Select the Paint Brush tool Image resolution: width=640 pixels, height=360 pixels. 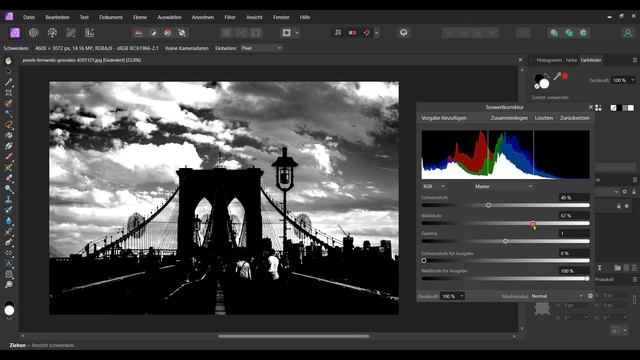[x=9, y=156]
